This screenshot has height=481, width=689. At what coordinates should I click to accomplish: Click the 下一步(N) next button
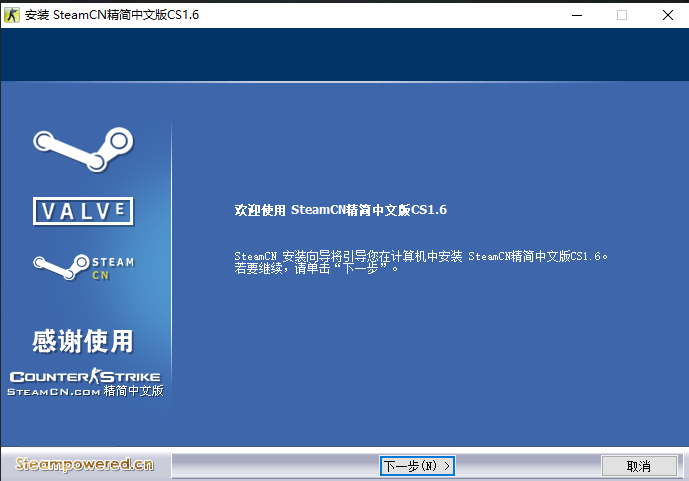[417, 466]
